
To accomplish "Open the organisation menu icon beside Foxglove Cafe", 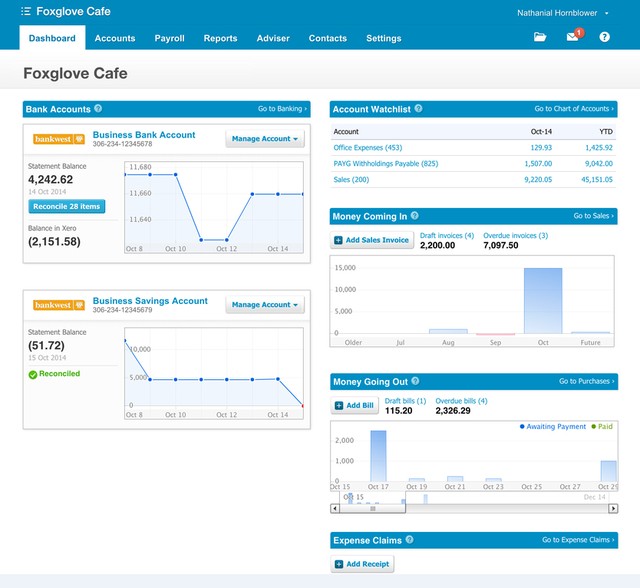I will coord(26,12).
